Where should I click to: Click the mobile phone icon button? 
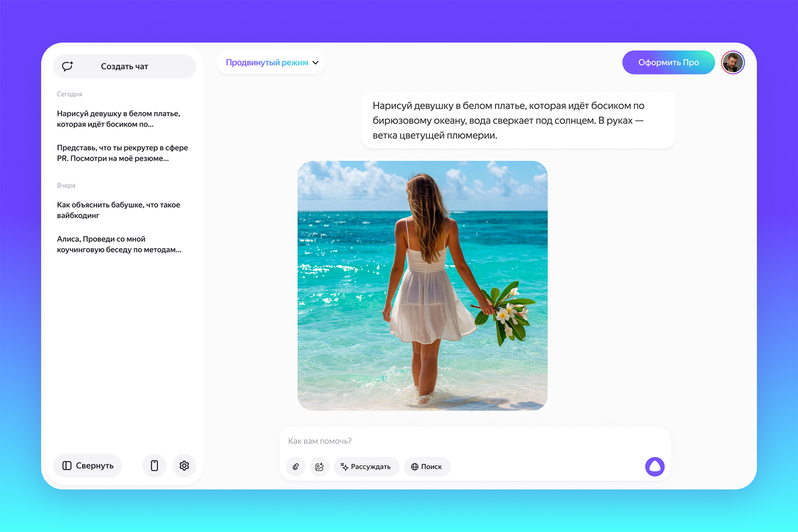point(154,465)
